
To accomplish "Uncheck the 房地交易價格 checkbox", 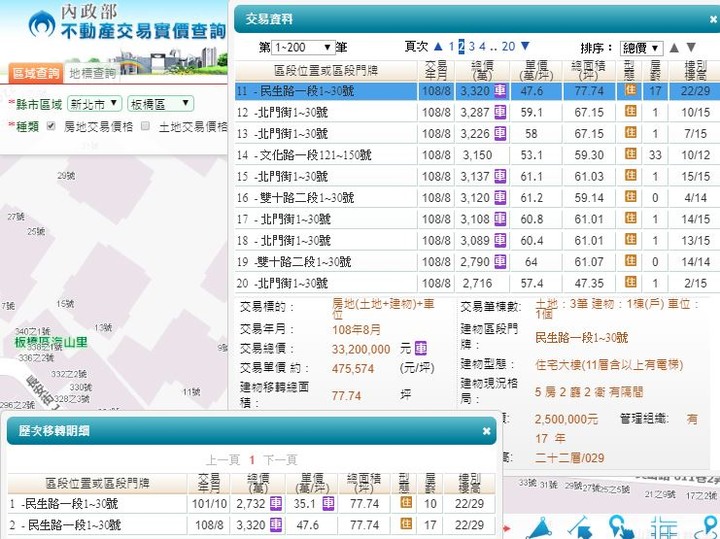I will click(51, 126).
